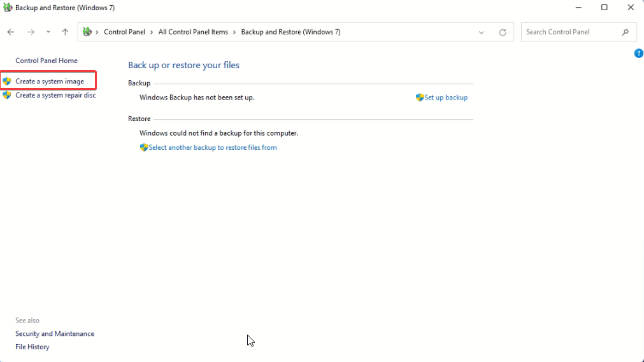Screen dimensions: 644x362
Task: Maximize the Backup and Restore window
Action: pyautogui.click(x=604, y=8)
